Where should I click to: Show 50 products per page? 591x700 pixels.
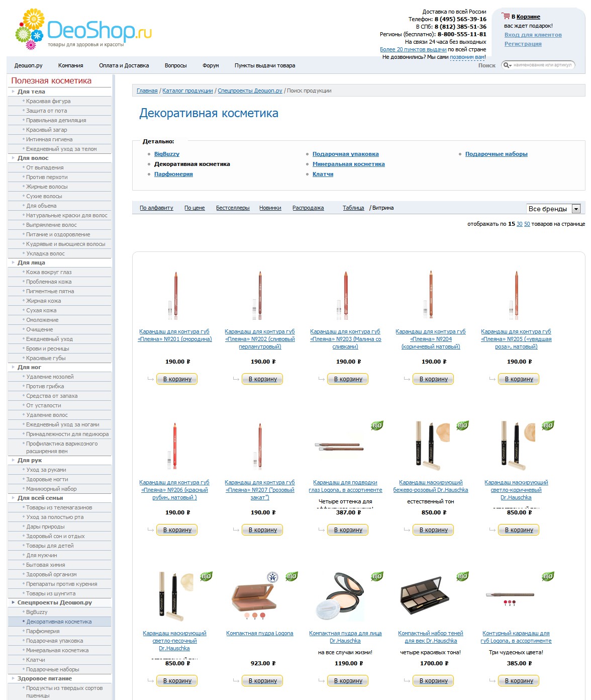pyautogui.click(x=527, y=224)
